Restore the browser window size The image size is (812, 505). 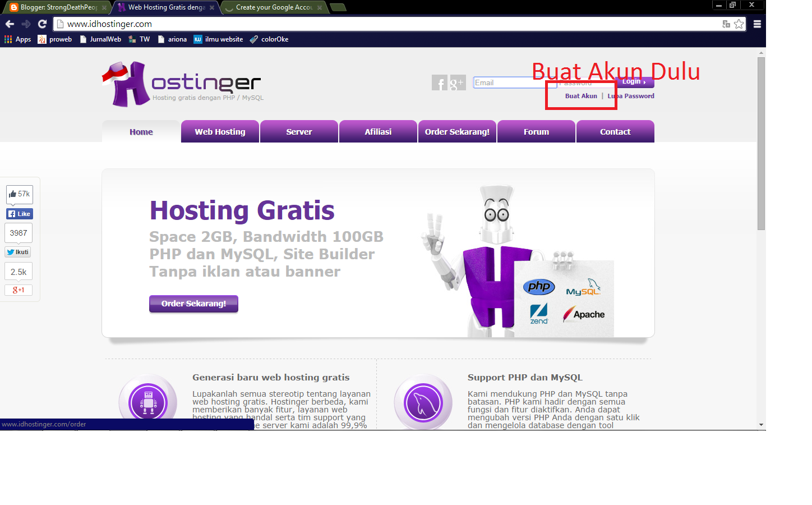click(x=732, y=4)
